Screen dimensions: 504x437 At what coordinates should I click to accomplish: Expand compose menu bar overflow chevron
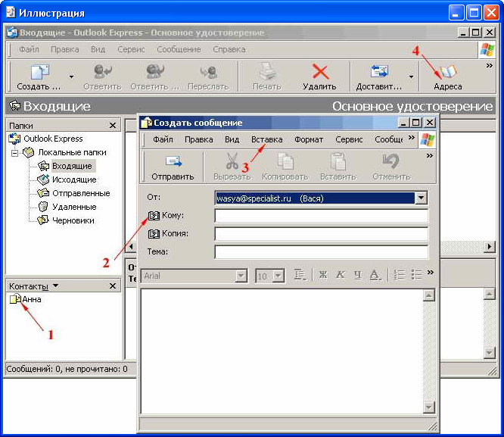tap(412, 138)
